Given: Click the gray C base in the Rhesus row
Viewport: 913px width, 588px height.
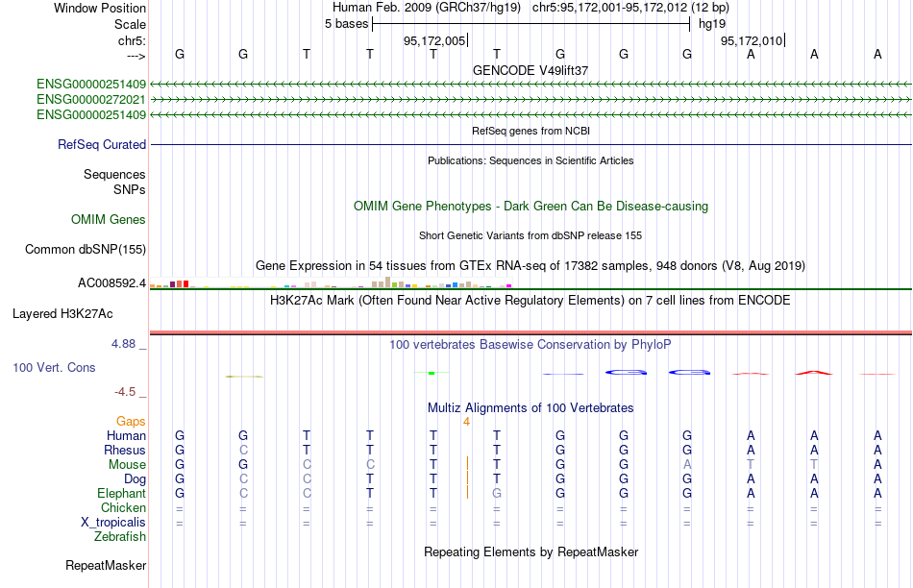Looking at the screenshot, I should pyautogui.click(x=243, y=450).
